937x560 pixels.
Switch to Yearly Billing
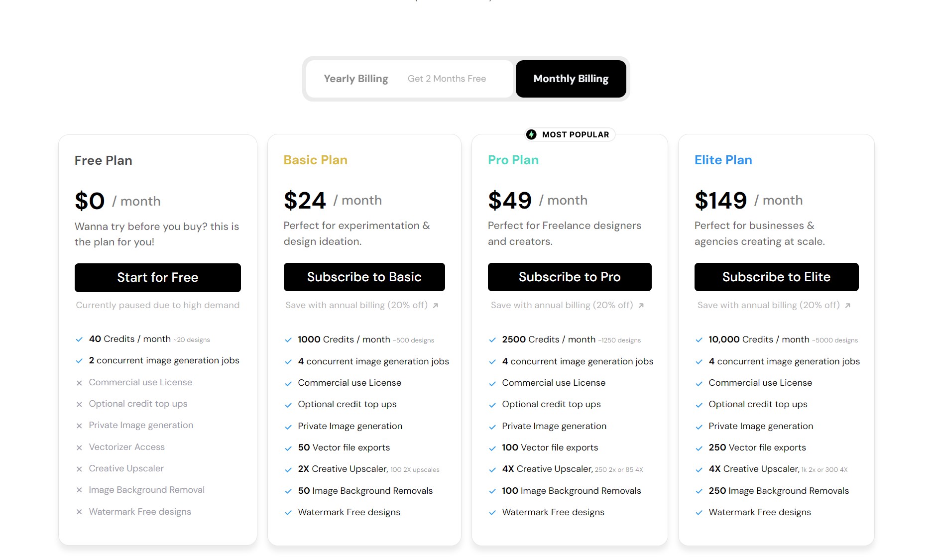click(x=356, y=79)
